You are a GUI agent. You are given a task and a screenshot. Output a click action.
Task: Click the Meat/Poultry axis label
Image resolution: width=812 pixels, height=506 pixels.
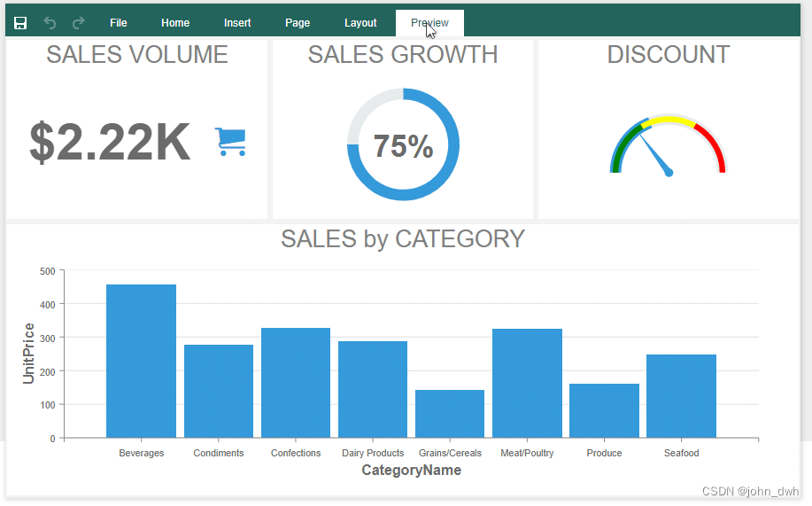click(x=527, y=453)
